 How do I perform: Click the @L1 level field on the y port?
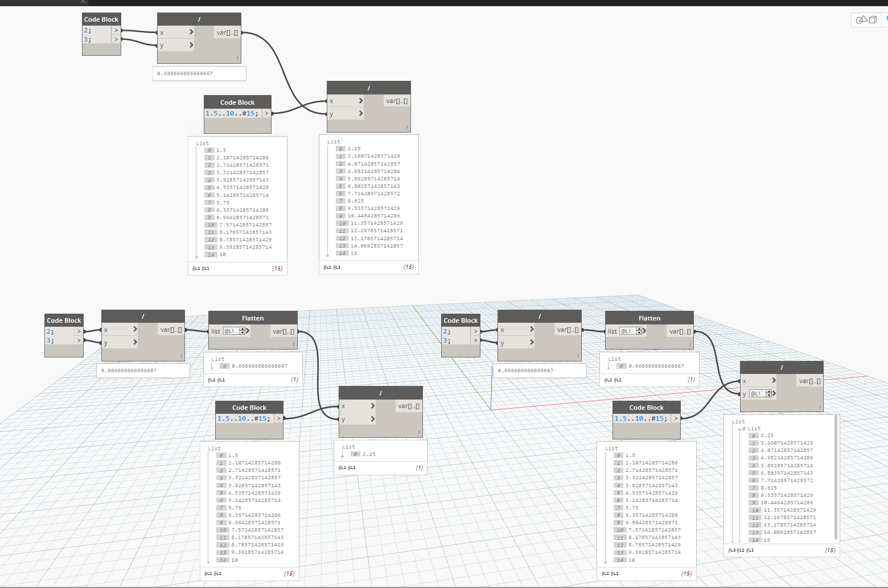tap(757, 393)
